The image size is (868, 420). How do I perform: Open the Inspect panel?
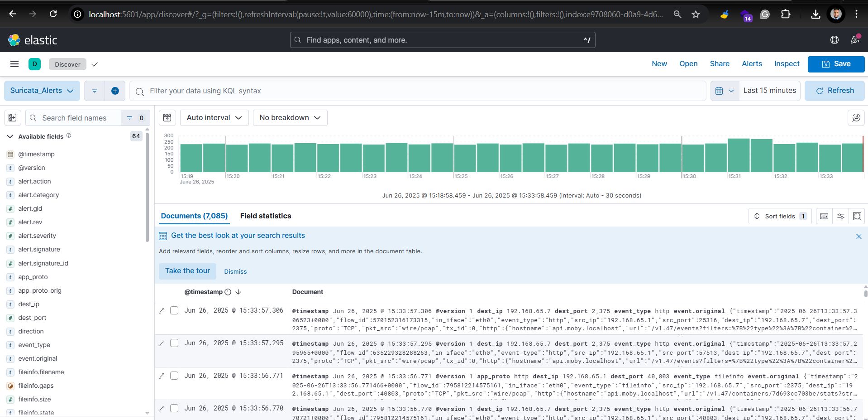point(787,64)
